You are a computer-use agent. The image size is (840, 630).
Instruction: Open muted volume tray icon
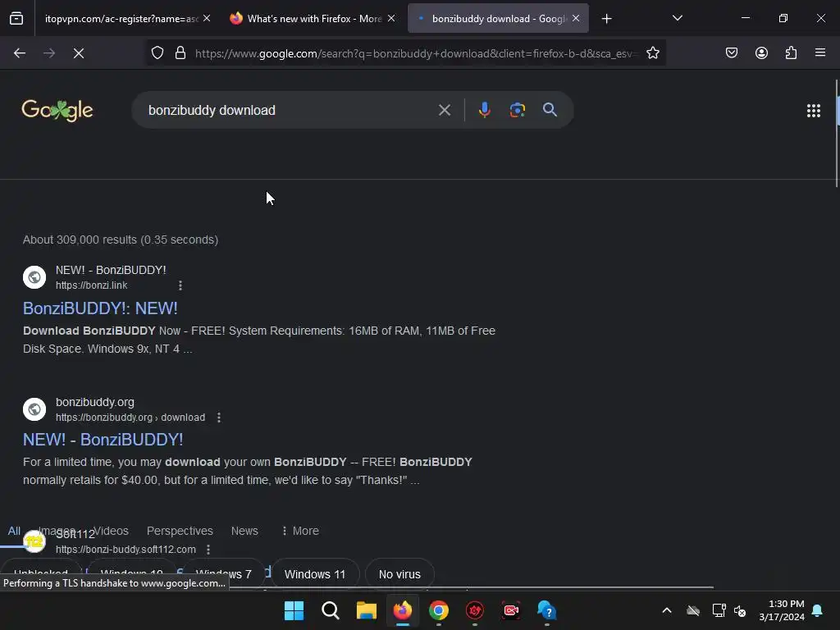tap(740, 610)
